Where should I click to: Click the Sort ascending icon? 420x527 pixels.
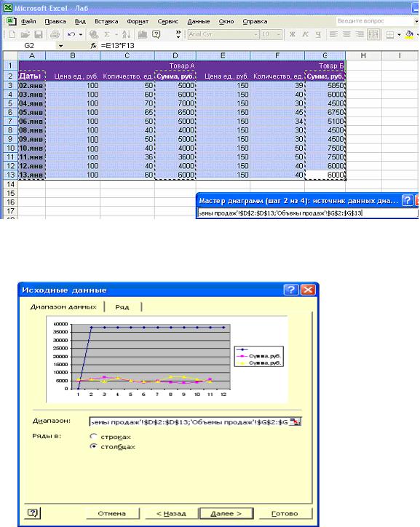pos(127,34)
